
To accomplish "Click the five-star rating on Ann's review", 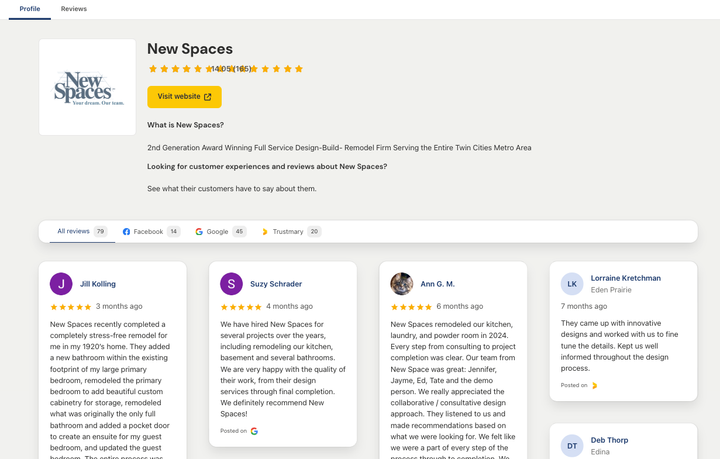I will click(x=411, y=307).
